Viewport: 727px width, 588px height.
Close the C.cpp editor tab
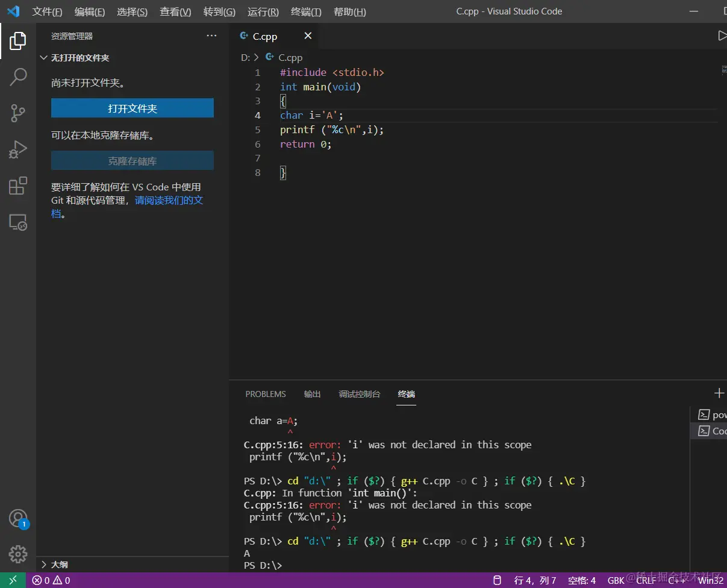point(308,36)
